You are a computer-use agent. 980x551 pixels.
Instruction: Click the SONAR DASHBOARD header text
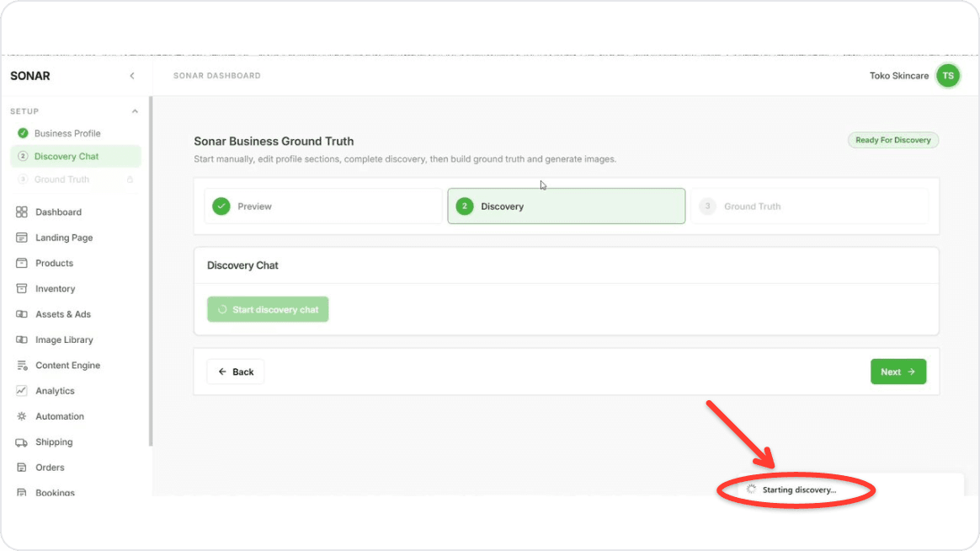click(x=217, y=76)
